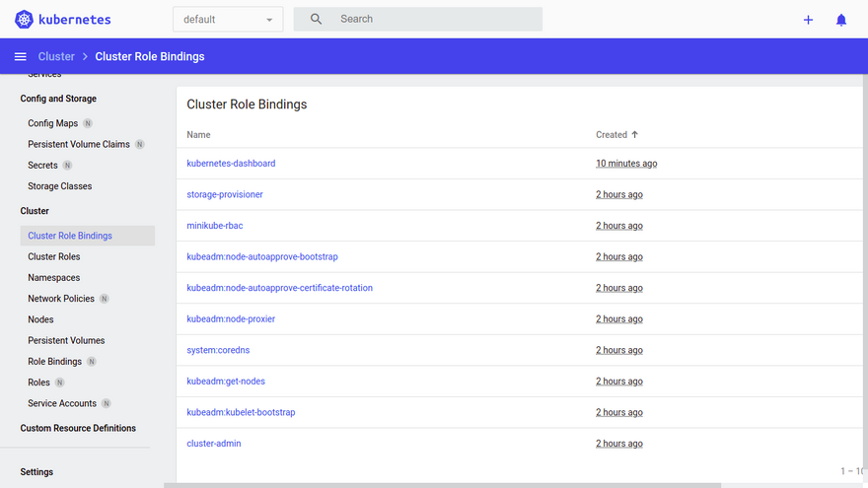Sort the table by Name column
The image size is (868, 488).
(x=198, y=135)
